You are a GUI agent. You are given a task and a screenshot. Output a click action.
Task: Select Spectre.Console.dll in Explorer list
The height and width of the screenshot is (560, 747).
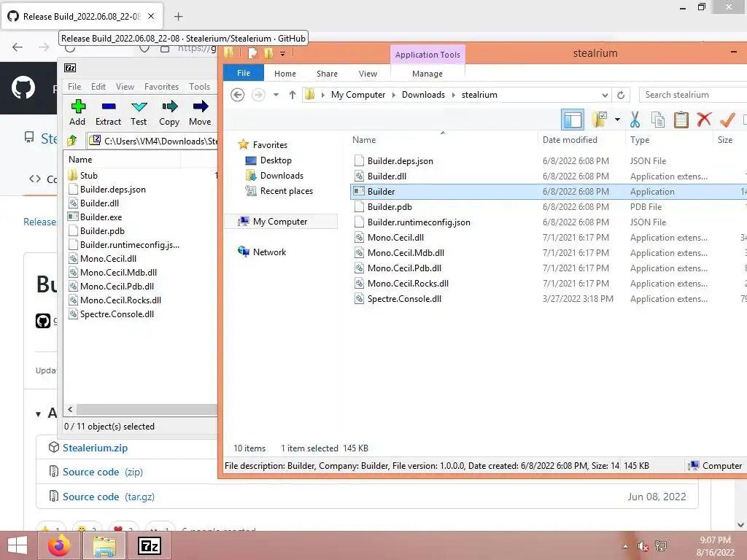click(x=404, y=298)
